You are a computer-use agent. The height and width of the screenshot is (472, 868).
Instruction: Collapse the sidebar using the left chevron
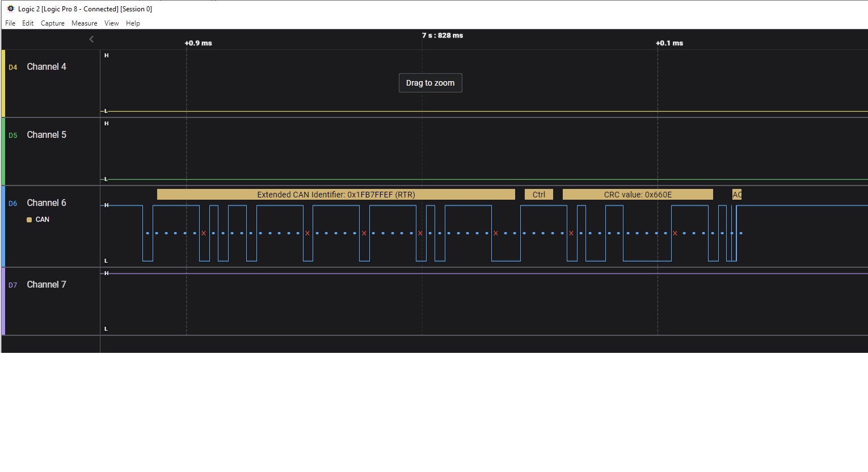[91, 39]
